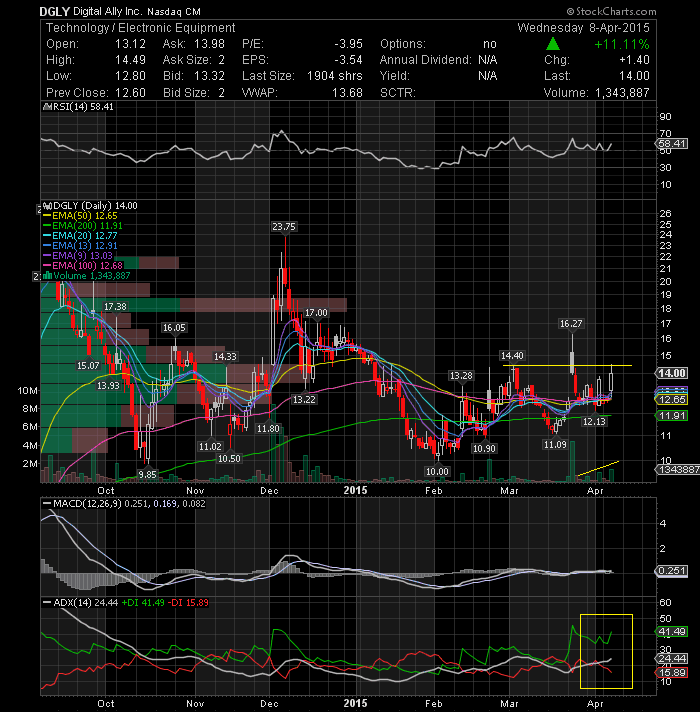Click the 2015 label on price chart axis

click(x=355, y=490)
